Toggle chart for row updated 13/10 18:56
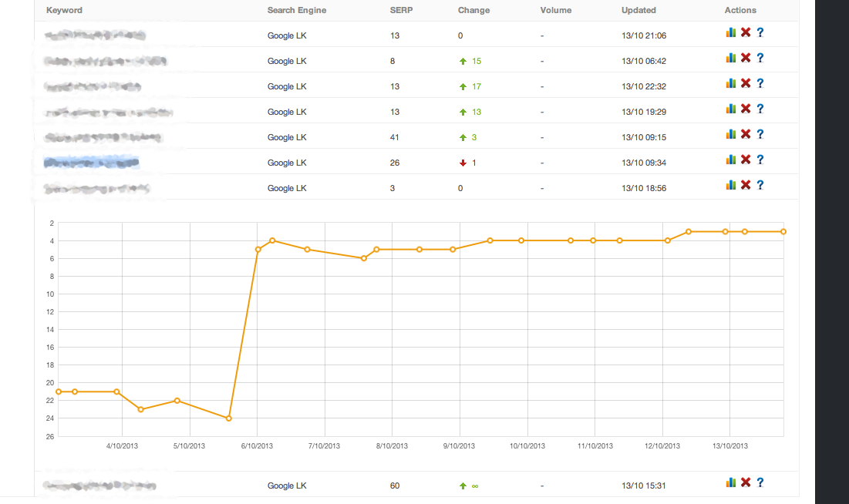849x504 pixels. pyautogui.click(x=731, y=185)
